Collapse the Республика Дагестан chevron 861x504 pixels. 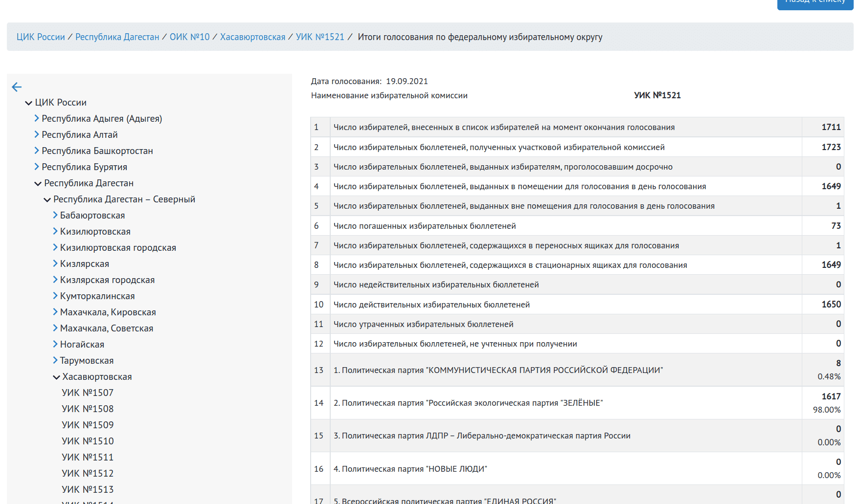tap(38, 183)
